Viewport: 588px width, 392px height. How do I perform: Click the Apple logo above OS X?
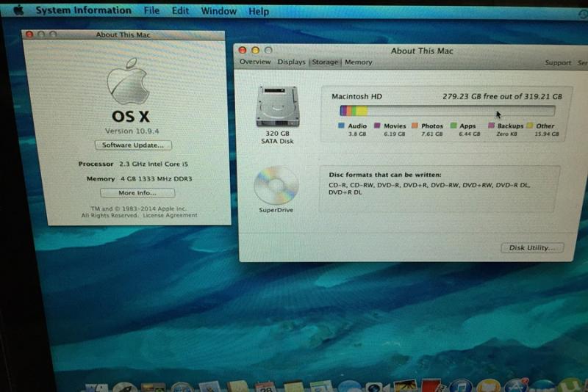pyautogui.click(x=128, y=82)
